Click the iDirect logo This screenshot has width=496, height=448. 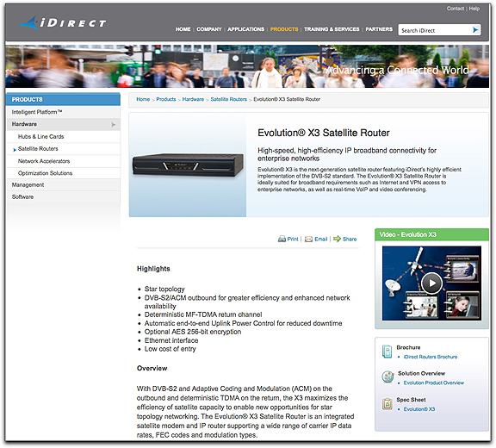coord(62,22)
